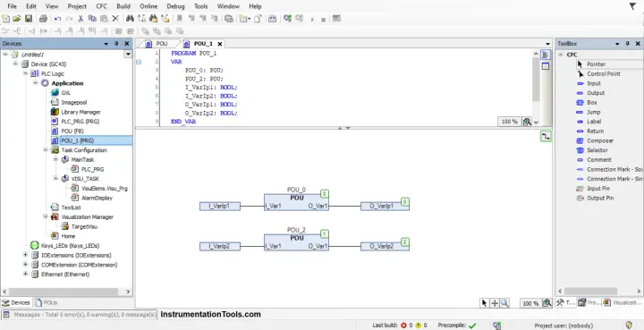Image resolution: width=644 pixels, height=330 pixels.
Task: Open the Devices panel project dropdown
Action: [x=128, y=55]
